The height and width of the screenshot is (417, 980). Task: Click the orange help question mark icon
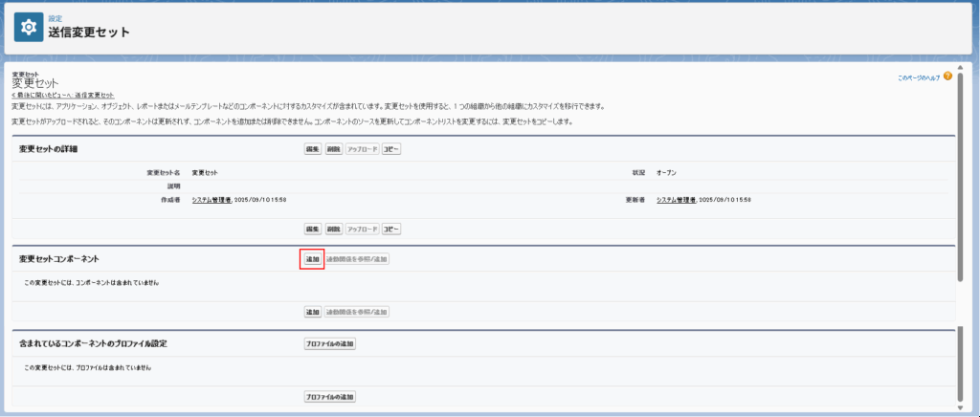[x=947, y=77]
